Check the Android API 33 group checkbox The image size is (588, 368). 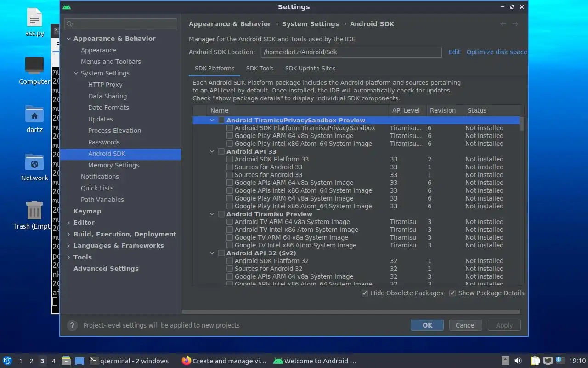(221, 151)
